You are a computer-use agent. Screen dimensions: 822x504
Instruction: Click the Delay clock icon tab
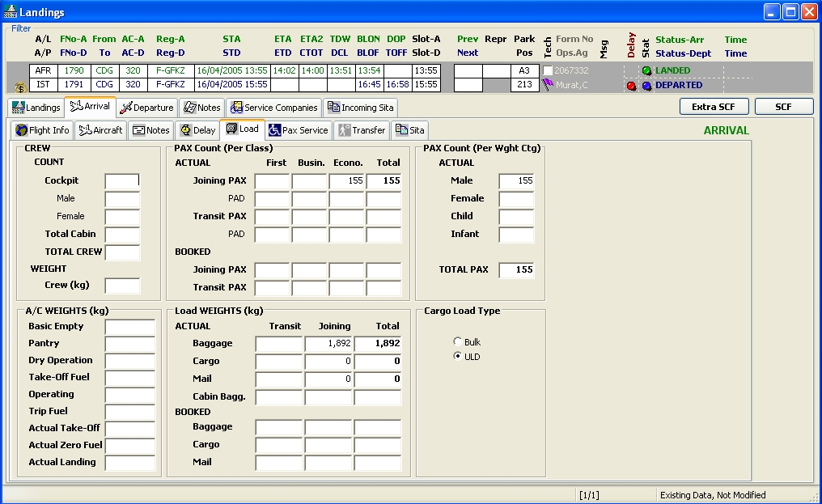point(187,130)
